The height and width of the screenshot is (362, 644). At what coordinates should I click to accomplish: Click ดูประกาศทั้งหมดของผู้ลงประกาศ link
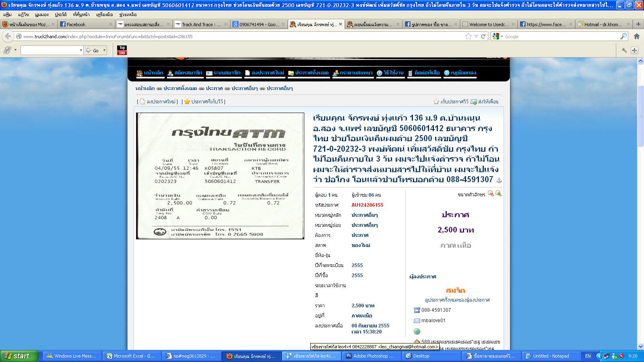coord(457,300)
